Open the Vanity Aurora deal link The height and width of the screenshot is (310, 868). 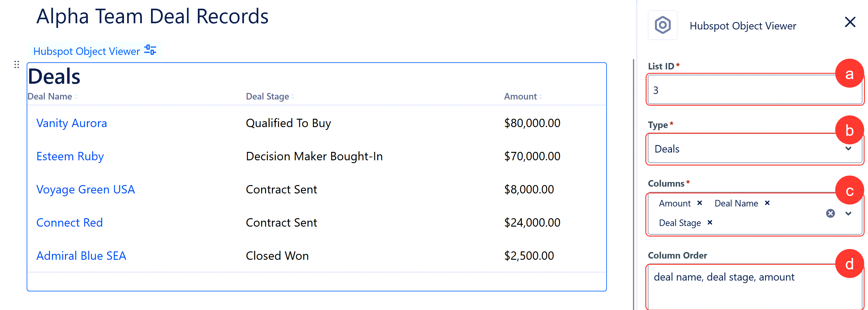click(x=71, y=123)
